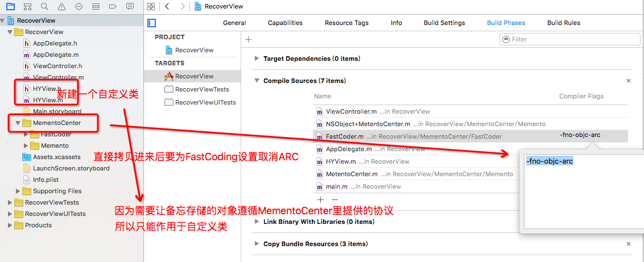The image size is (644, 262).
Task: Switch to the Resource Tags tab
Action: (x=346, y=23)
